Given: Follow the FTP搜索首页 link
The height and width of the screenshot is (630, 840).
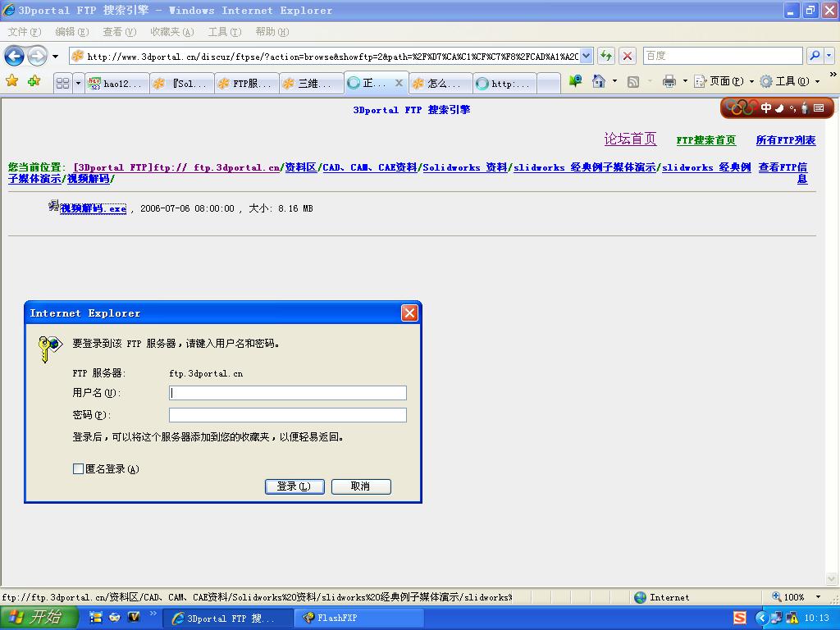Looking at the screenshot, I should coord(705,140).
